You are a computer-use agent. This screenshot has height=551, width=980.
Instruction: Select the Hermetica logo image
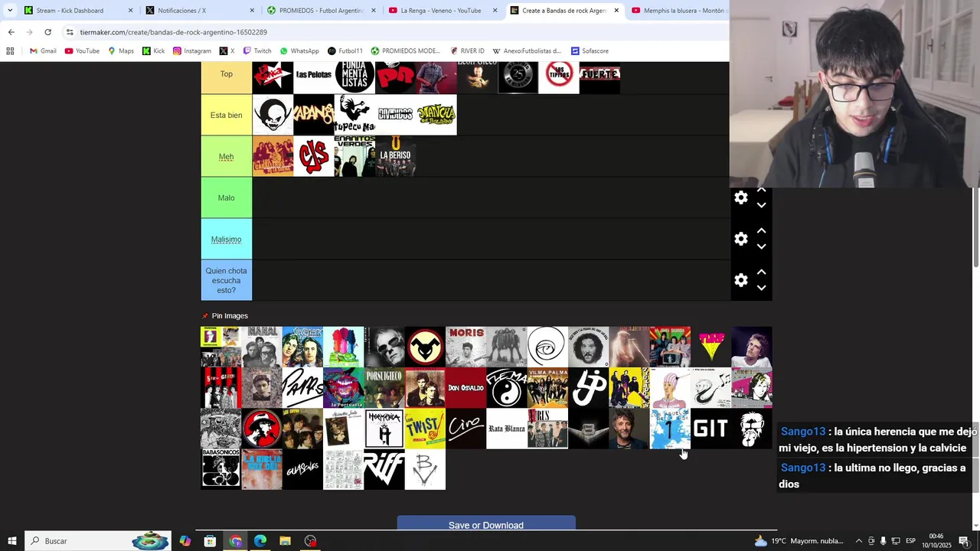pyautogui.click(x=384, y=429)
